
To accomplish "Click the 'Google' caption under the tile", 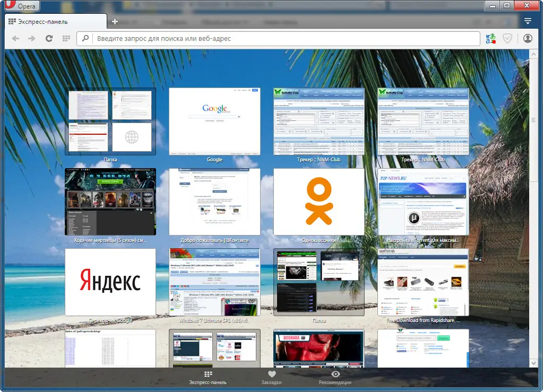I will tap(215, 160).
